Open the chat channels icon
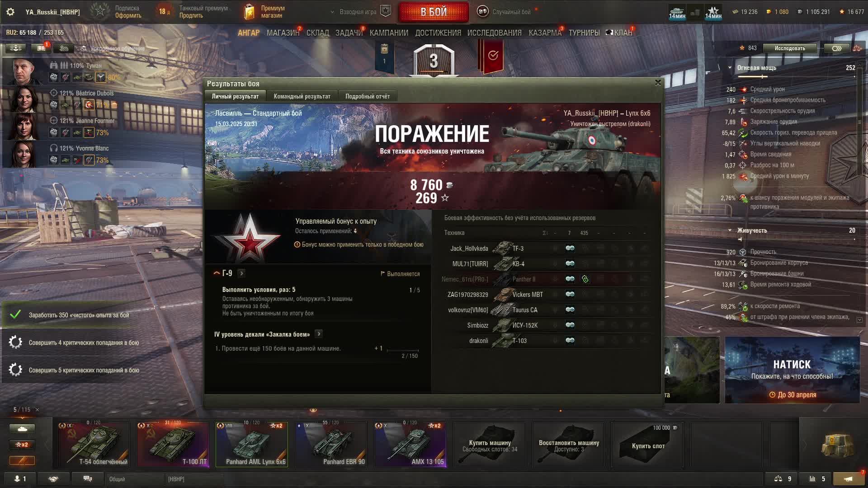This screenshot has width=868, height=488. 88,479
